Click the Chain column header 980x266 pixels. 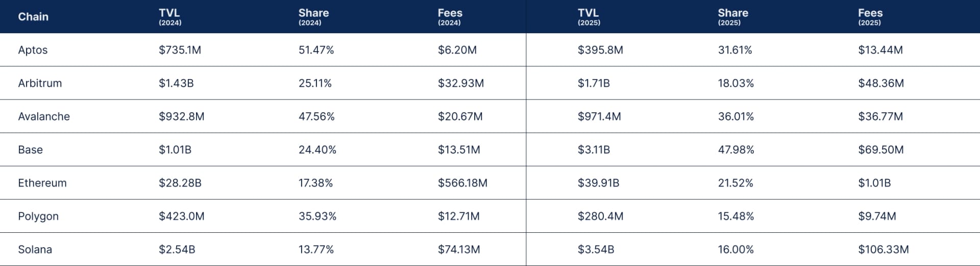[33, 17]
